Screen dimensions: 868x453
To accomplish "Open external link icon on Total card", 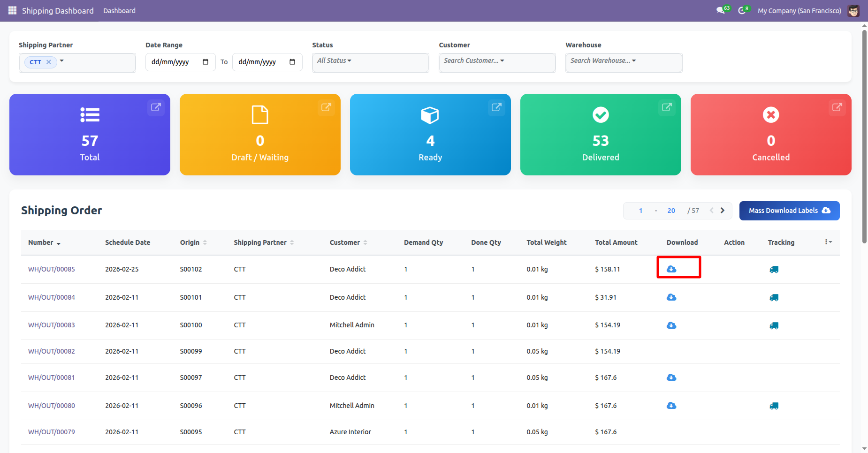I will [x=156, y=107].
